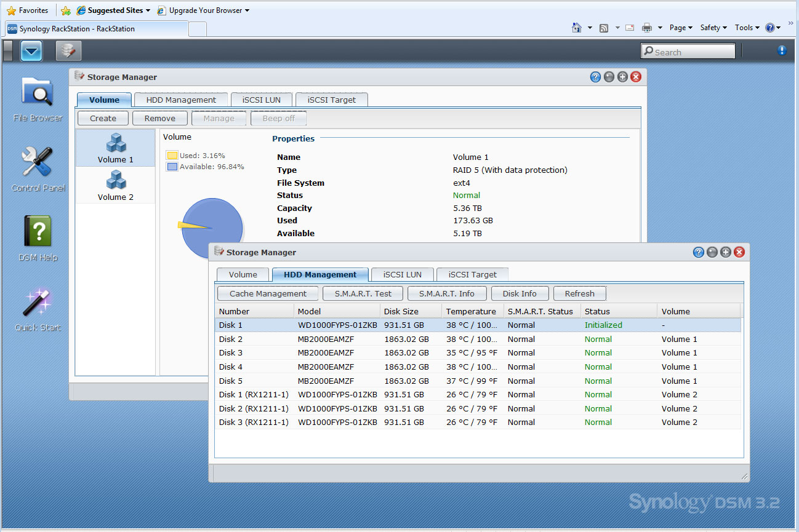The height and width of the screenshot is (532, 799).
Task: Switch to iSCSI LUN tab in front window
Action: tap(402, 275)
